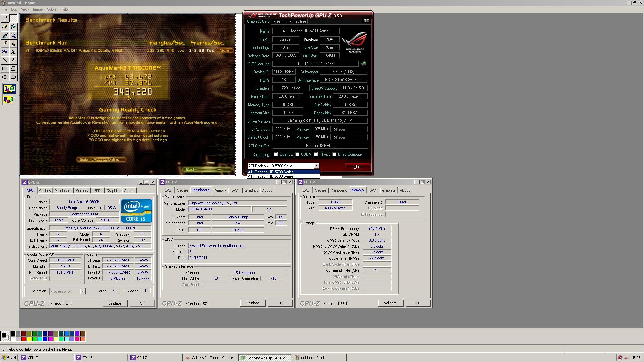The width and height of the screenshot is (644, 362).
Task: Click the foreground/background color indicator box
Action: pyautogui.click(x=5, y=336)
